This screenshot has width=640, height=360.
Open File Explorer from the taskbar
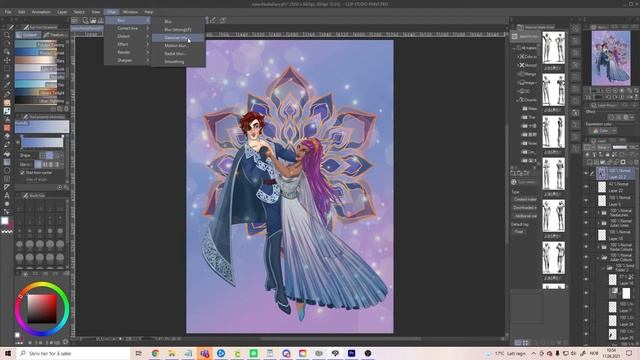(171, 353)
